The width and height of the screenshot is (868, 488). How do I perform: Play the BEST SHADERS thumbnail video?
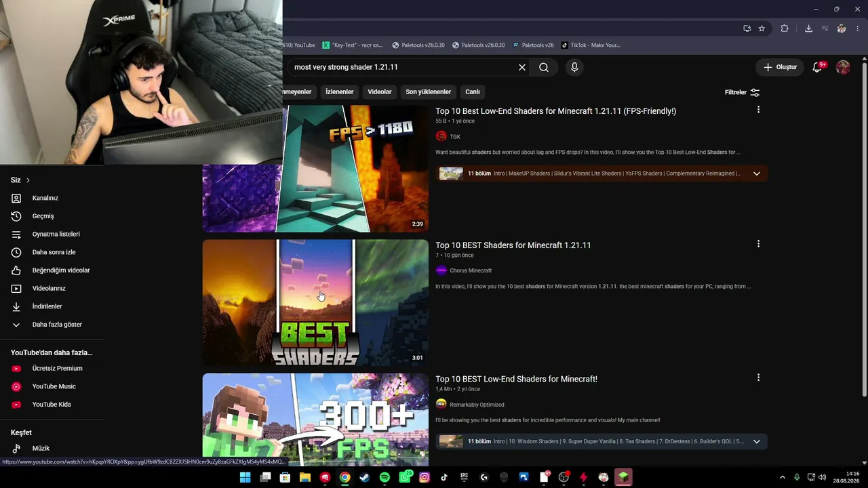tap(315, 303)
